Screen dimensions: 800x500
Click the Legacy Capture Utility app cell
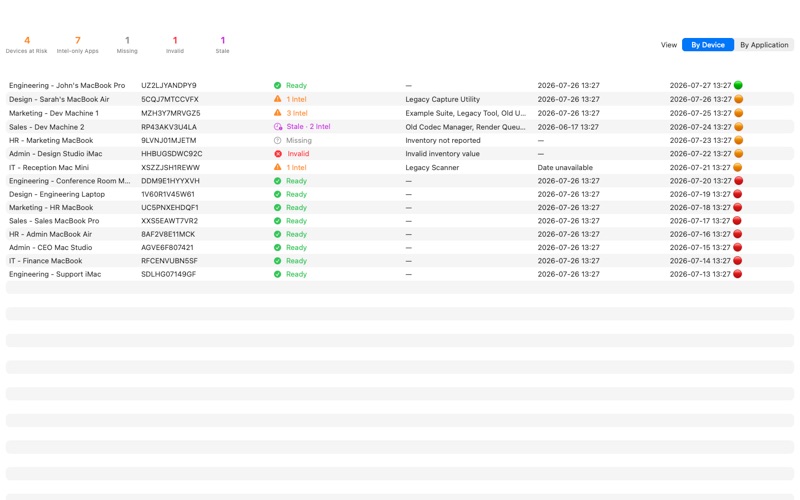coord(442,99)
